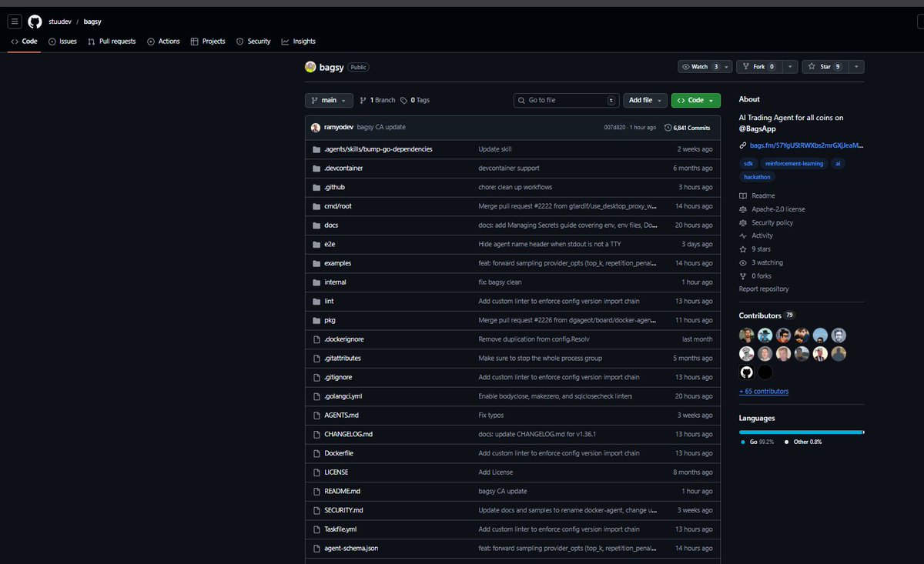Open the agent-schema.json file
The width and height of the screenshot is (924, 564).
[351, 548]
